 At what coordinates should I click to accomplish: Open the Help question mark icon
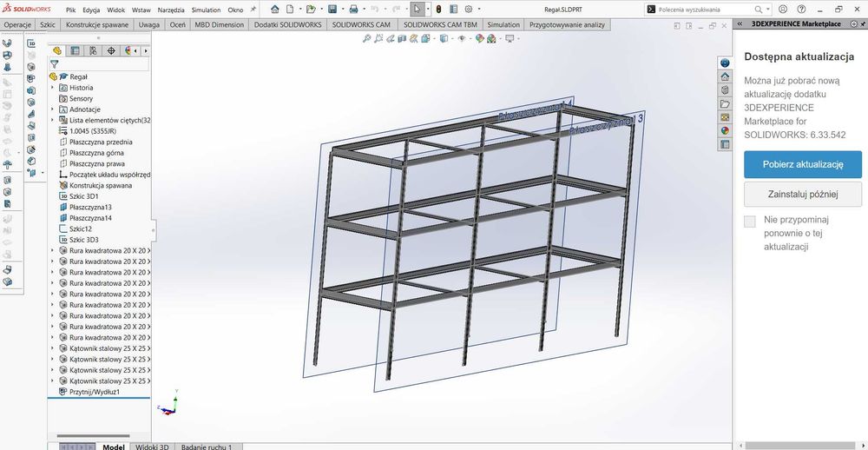click(801, 10)
